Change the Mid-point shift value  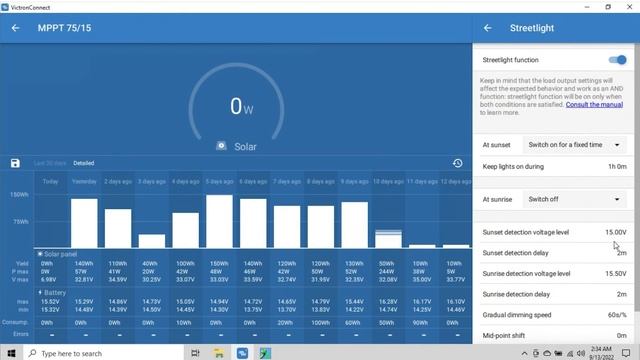coord(554,336)
